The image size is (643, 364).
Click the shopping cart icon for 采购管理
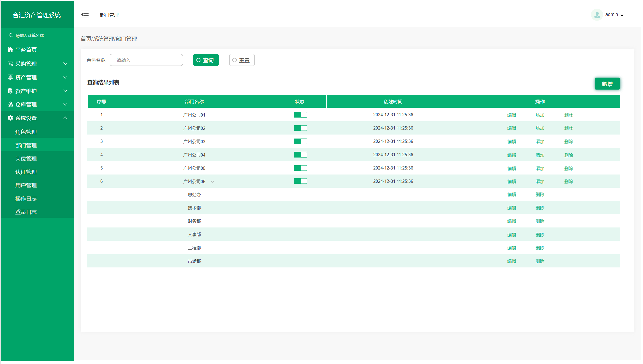click(x=10, y=64)
